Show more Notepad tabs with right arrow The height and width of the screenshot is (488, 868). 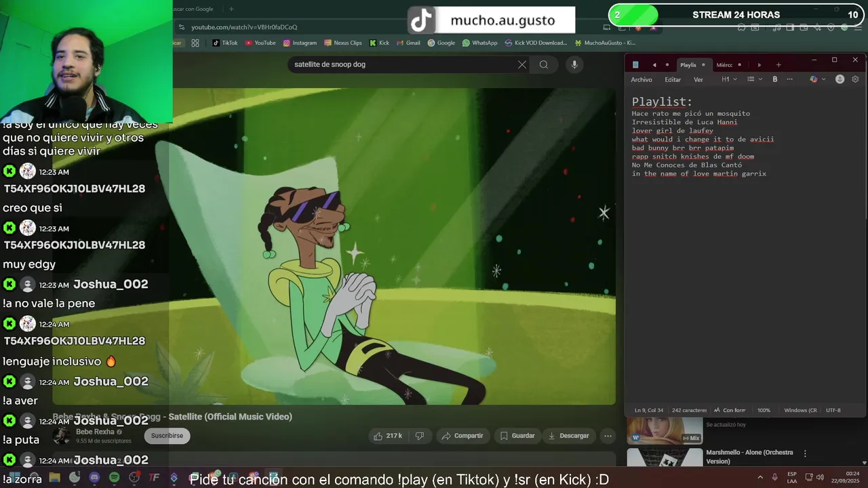tap(759, 65)
